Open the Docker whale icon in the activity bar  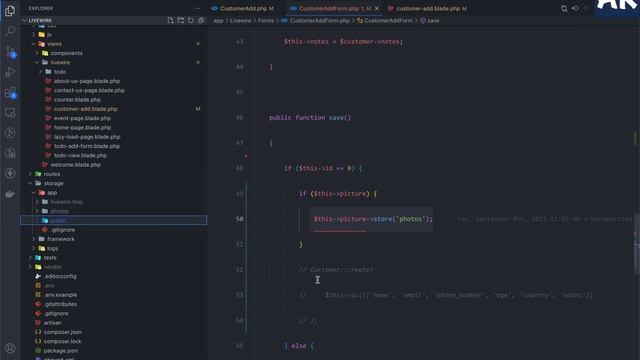point(10,194)
